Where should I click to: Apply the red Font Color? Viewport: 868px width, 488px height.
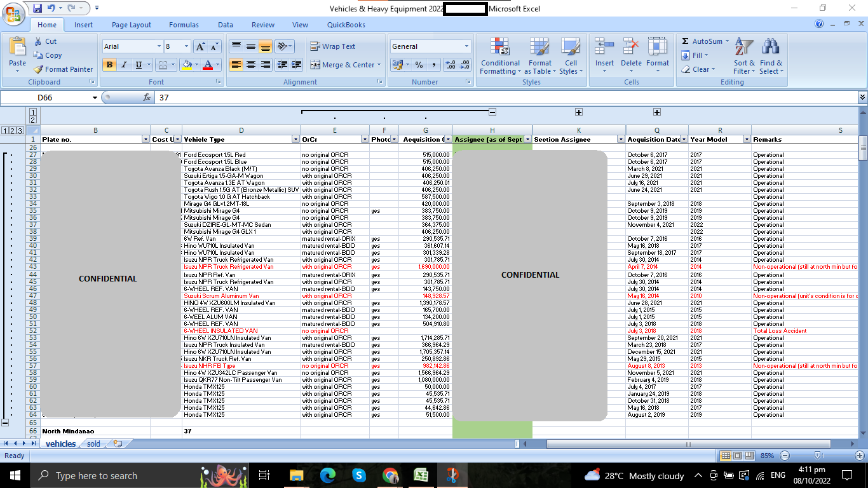coord(207,65)
